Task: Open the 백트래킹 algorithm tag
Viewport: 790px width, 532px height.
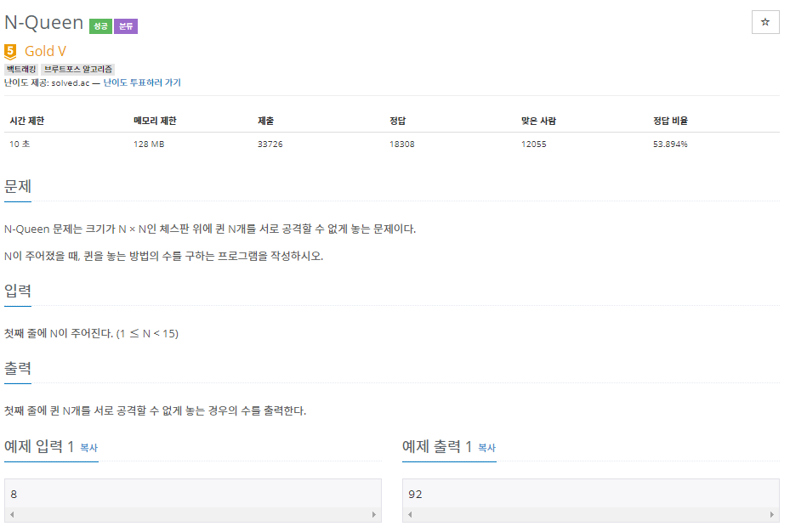Action: click(21, 69)
